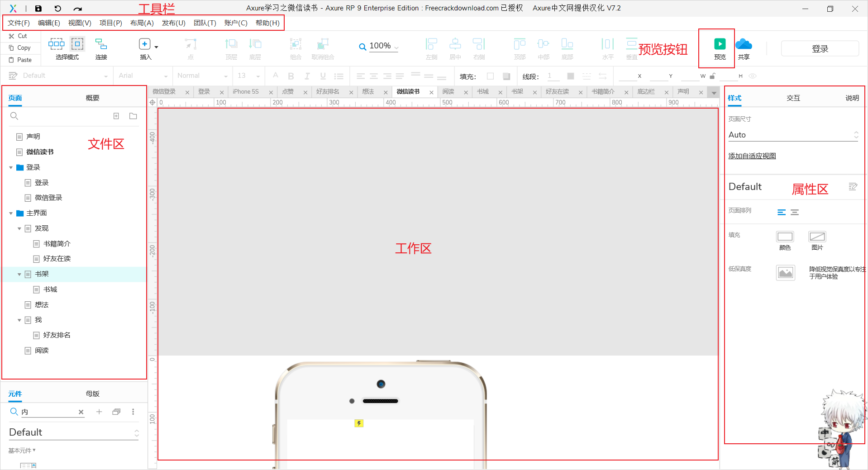Viewport: 868px width, 470px height.
Task: Align widgets to 右侧 (right)
Action: (x=479, y=49)
